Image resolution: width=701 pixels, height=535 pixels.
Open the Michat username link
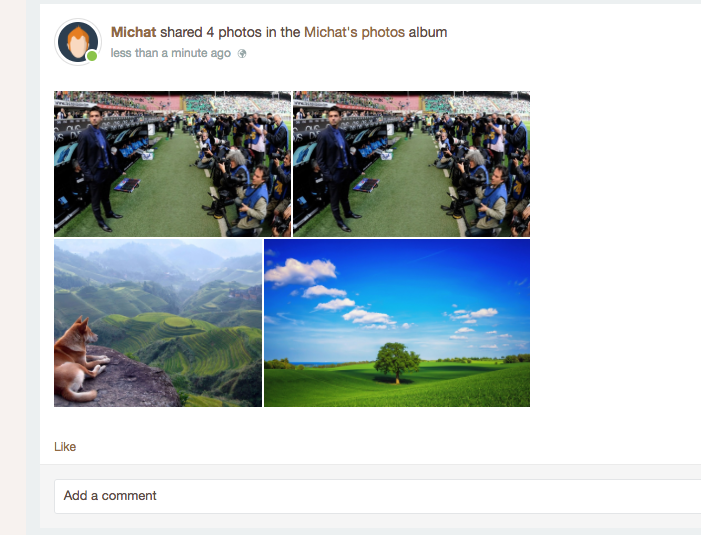pos(133,32)
